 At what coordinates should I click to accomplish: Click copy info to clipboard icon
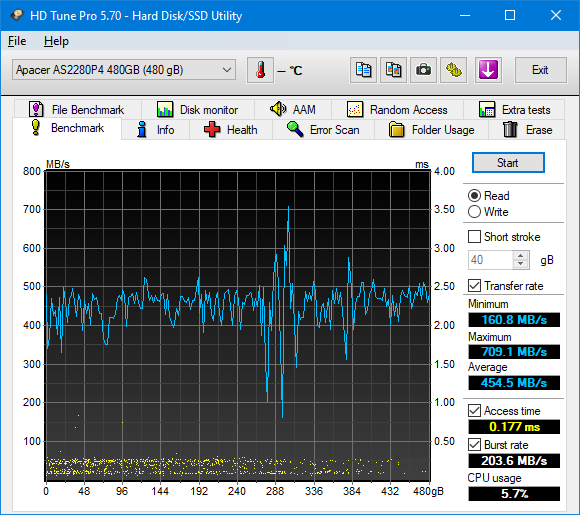[363, 70]
